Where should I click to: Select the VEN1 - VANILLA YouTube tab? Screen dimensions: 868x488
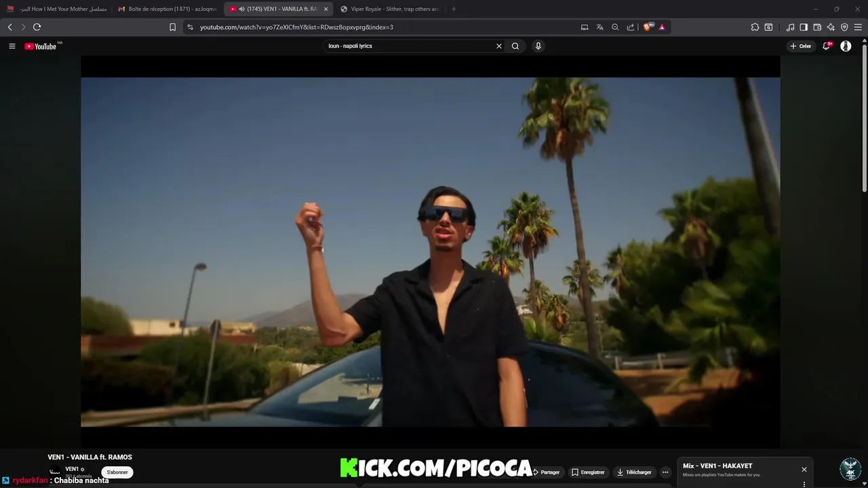click(x=278, y=9)
